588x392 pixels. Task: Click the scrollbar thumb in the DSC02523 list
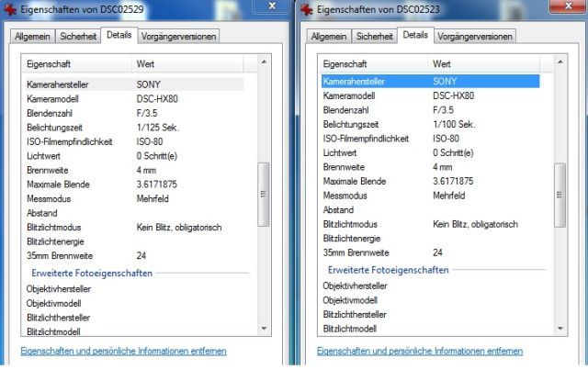point(560,195)
